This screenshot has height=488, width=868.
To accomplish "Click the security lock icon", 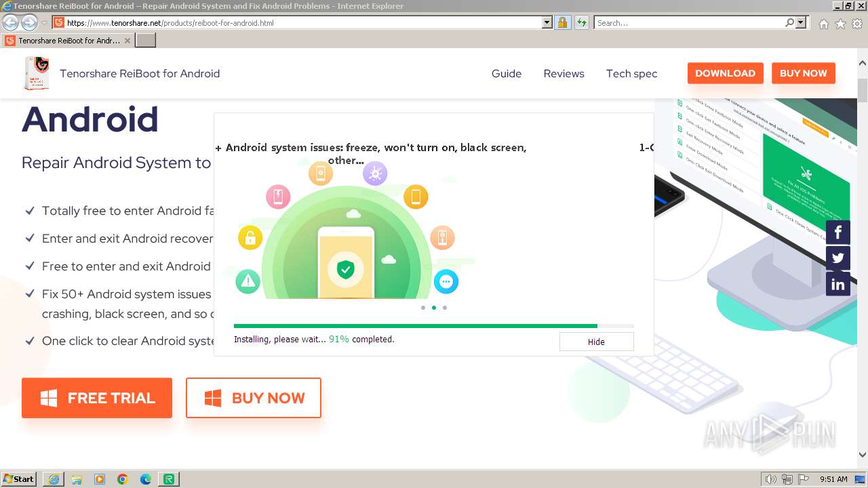I will point(562,22).
